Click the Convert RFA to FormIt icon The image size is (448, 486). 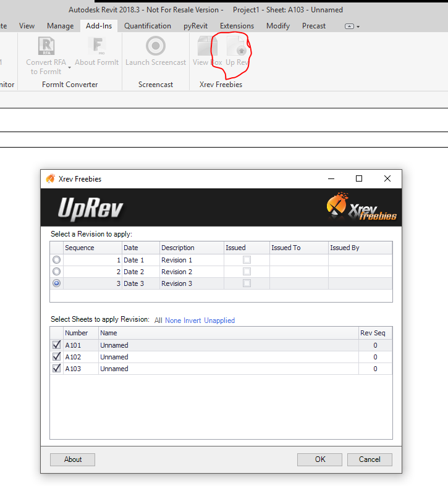[x=46, y=46]
